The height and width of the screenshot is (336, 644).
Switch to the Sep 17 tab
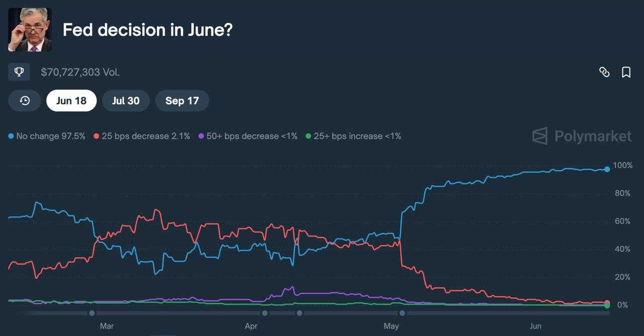[x=182, y=101]
